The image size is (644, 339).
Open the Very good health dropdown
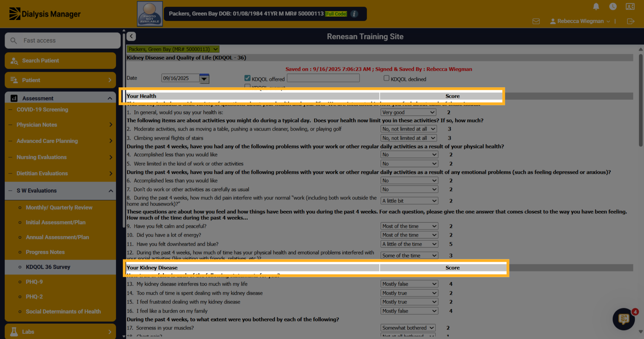pos(408,112)
